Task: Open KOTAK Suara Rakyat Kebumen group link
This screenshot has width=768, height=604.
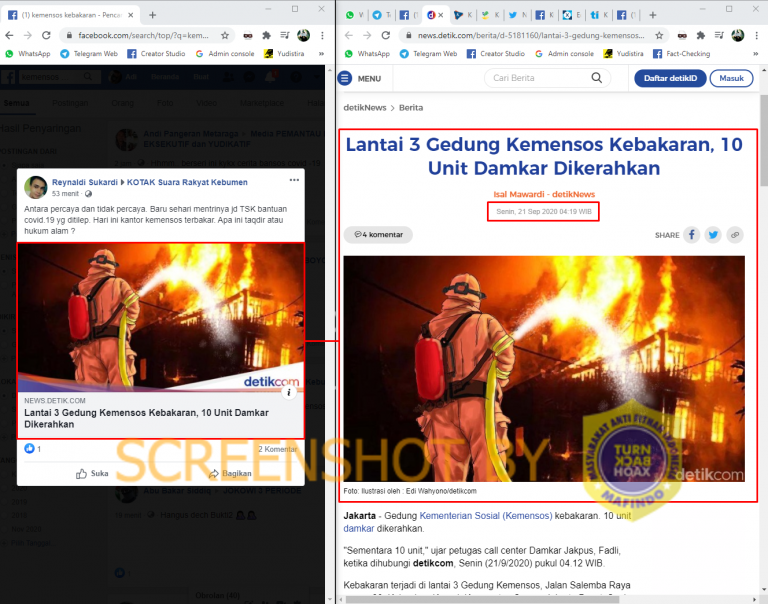Action: pyautogui.click(x=187, y=182)
